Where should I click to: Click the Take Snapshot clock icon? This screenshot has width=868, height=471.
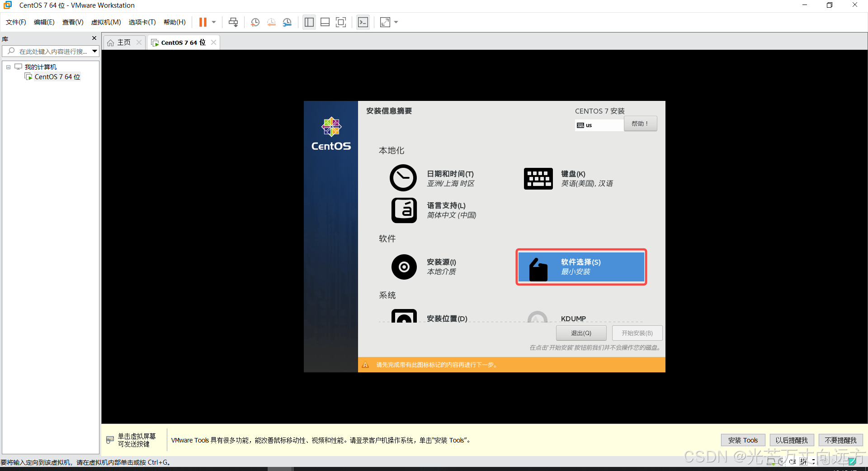point(255,22)
